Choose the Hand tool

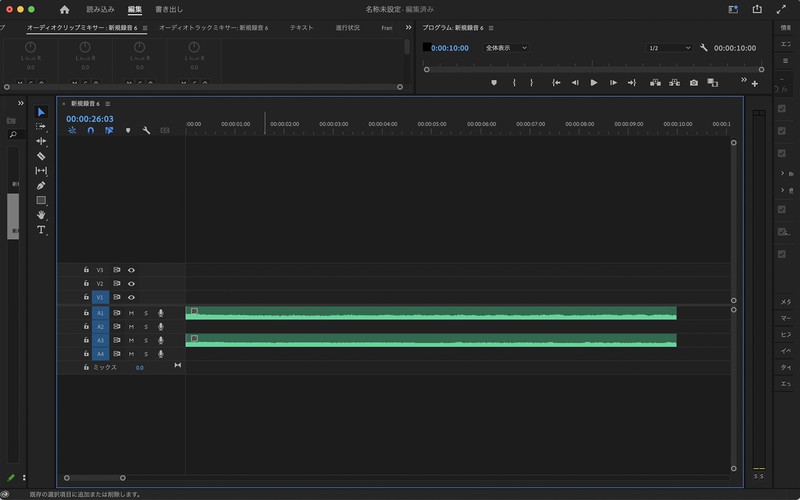tap(41, 215)
